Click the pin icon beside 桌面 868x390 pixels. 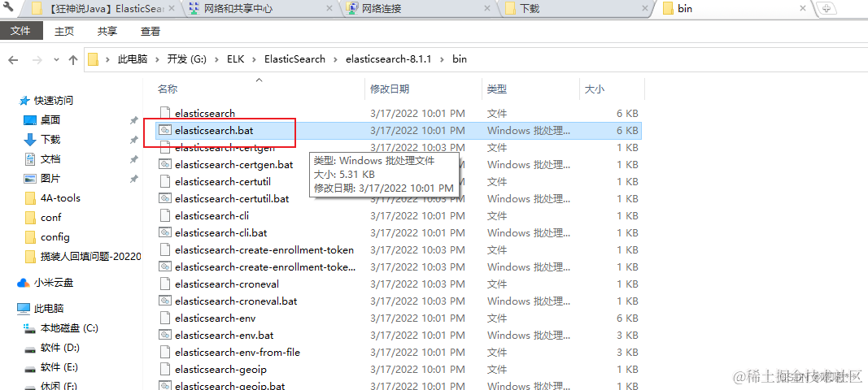point(133,120)
